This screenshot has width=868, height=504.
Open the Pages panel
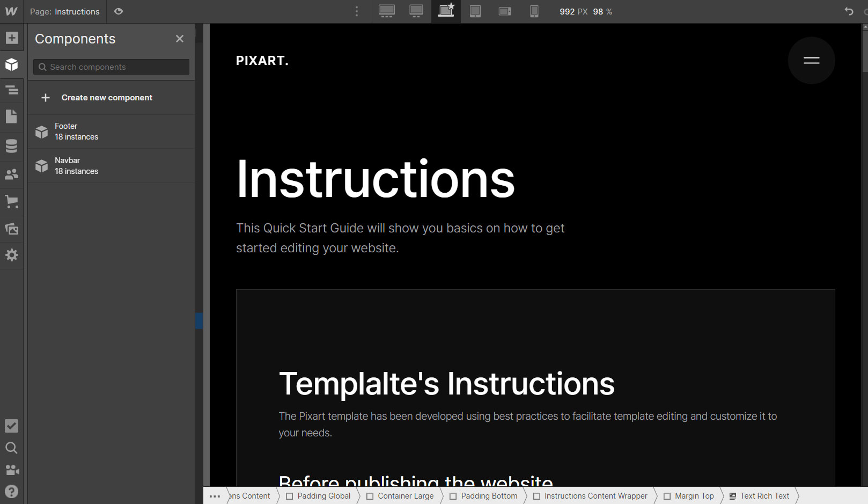(12, 116)
